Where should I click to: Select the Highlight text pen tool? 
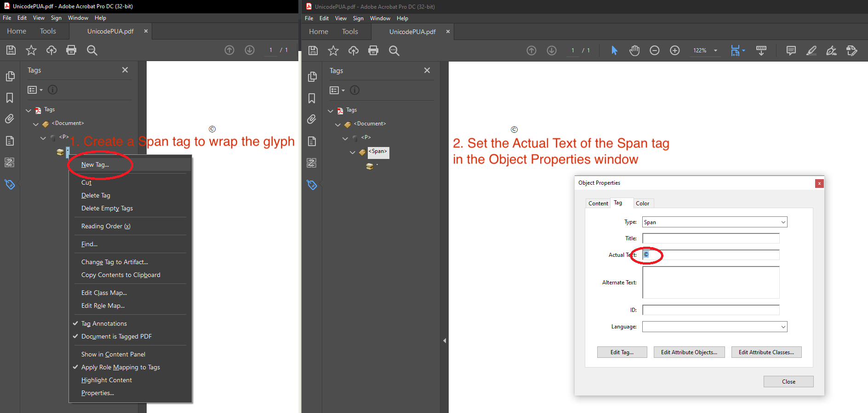coord(811,51)
